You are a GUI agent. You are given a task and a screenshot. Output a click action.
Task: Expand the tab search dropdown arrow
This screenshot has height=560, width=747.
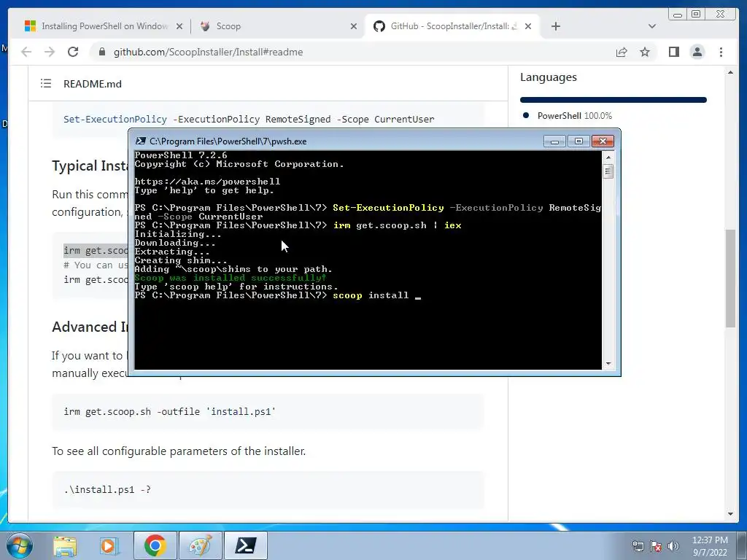[x=652, y=26]
